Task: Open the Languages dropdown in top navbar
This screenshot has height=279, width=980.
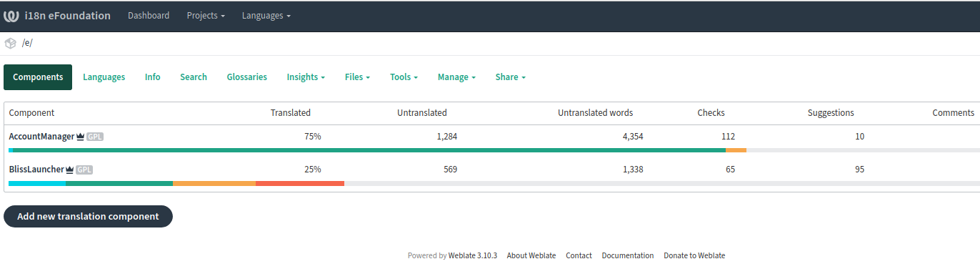Action: [266, 16]
